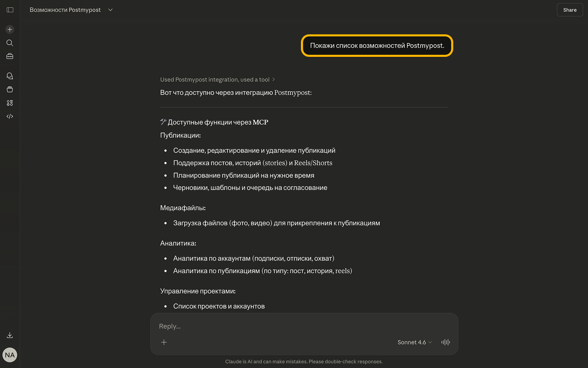Open the chats list icon
588x368 pixels.
click(10, 76)
